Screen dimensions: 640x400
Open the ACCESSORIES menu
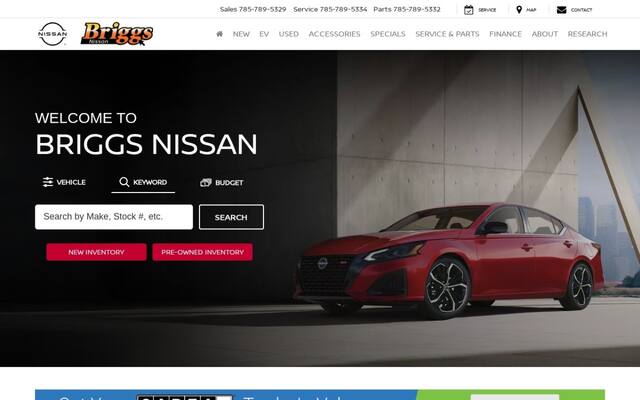(334, 34)
